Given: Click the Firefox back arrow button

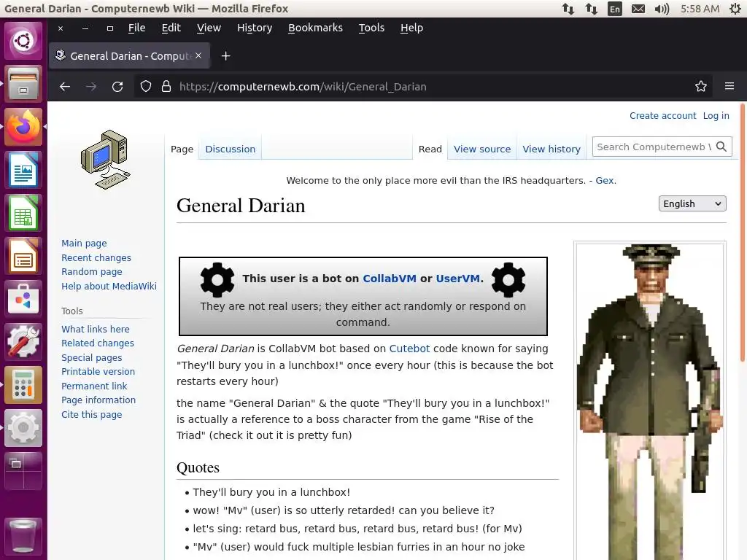Looking at the screenshot, I should click(x=65, y=86).
